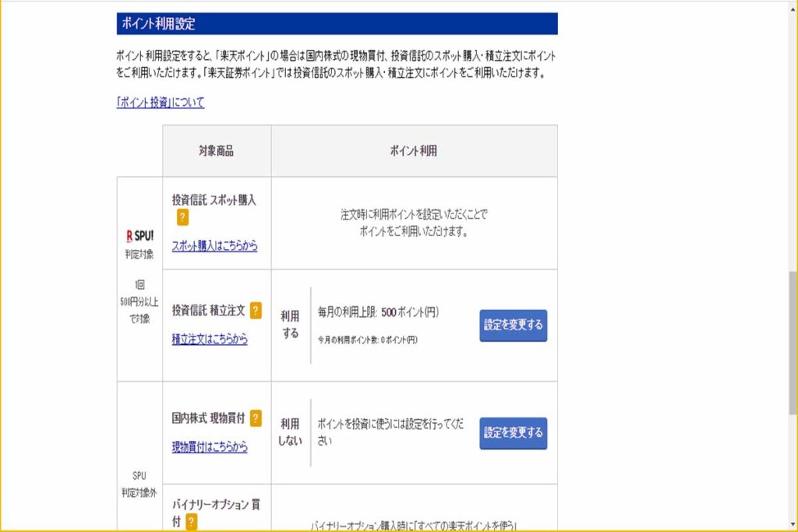Open help for 国内株式 現物買付

pyautogui.click(x=257, y=417)
